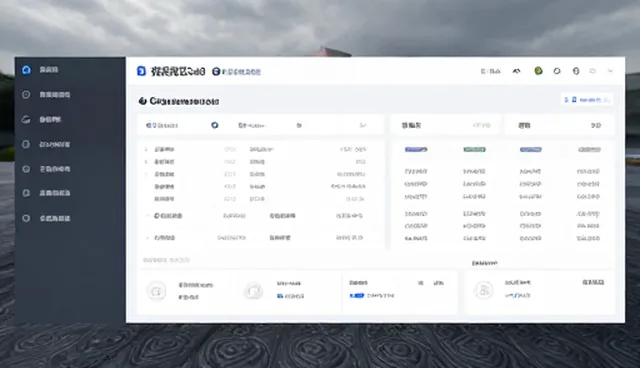Viewport: 640px width, 368px height.
Task: Open the fifth sidebar menu item's icon
Action: coord(26,168)
